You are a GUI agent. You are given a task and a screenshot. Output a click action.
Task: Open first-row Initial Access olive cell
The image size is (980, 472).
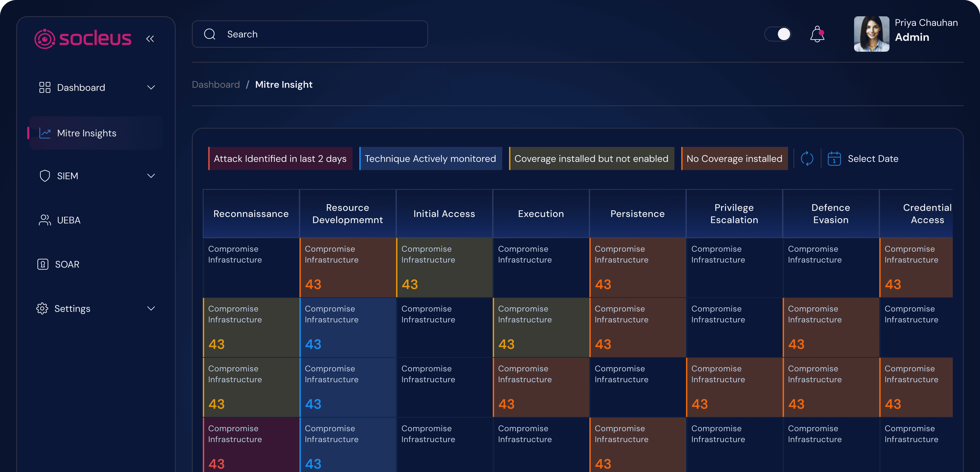coord(444,268)
